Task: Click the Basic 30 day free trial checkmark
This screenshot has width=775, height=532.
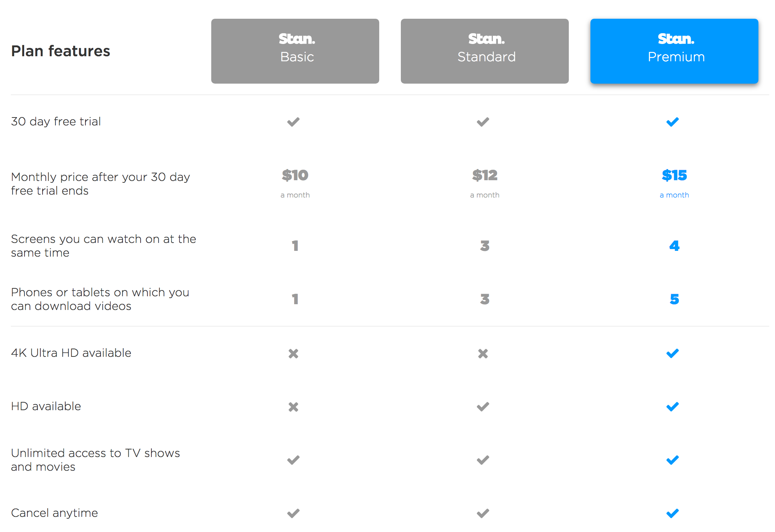Action: coord(293,122)
